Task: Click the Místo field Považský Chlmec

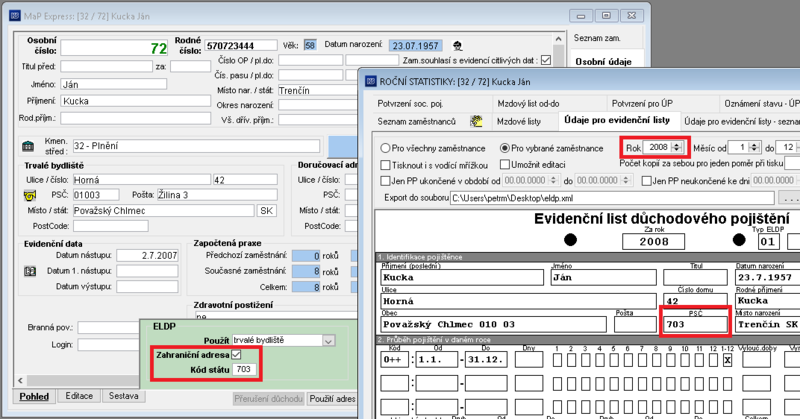Action: [163, 211]
